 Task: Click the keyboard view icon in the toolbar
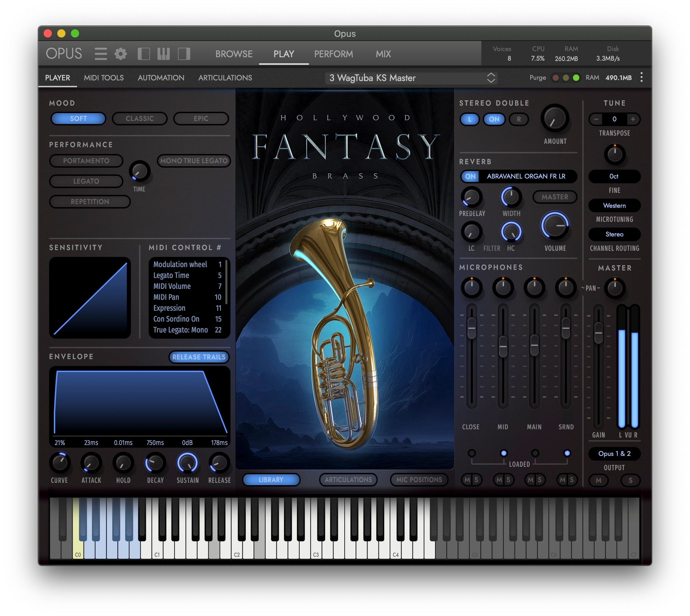(x=164, y=54)
